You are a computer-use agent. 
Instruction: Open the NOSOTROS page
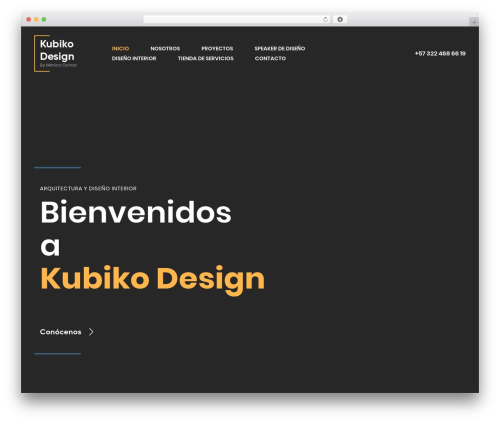(165, 49)
